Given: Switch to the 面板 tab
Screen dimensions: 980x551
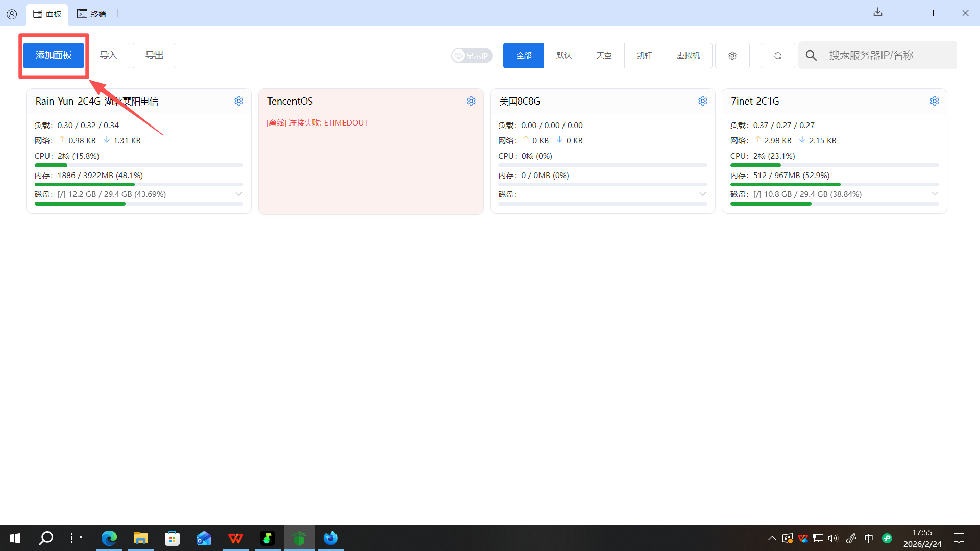Looking at the screenshot, I should click(x=47, y=14).
